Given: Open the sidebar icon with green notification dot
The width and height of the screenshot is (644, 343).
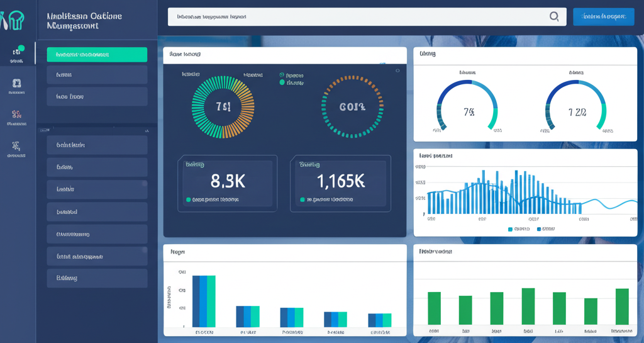Looking at the screenshot, I should point(17,52).
